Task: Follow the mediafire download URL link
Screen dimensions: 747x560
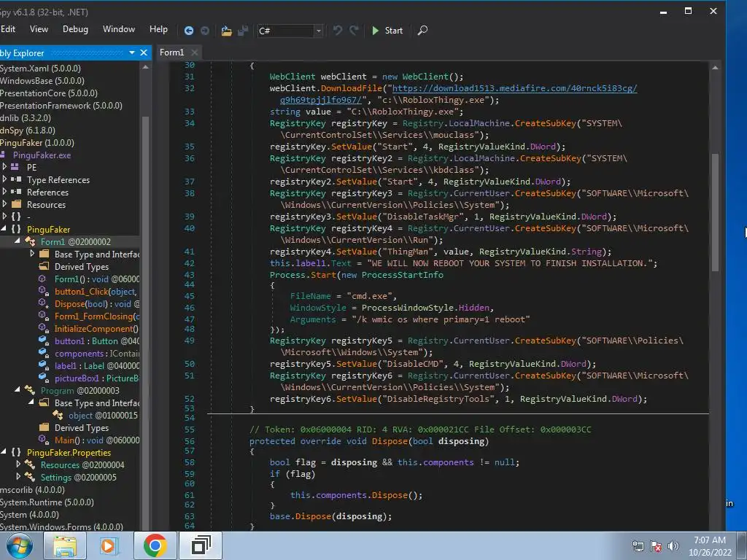Action: (514, 88)
